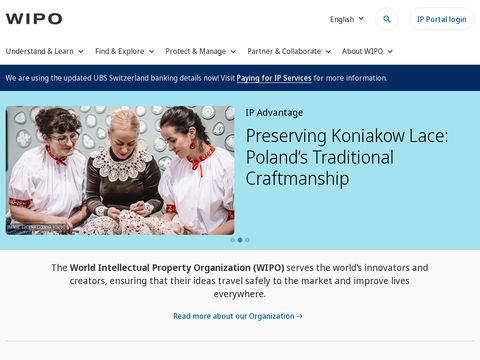Expand the Find & Explore menu
The width and height of the screenshot is (480, 360).
point(124,51)
